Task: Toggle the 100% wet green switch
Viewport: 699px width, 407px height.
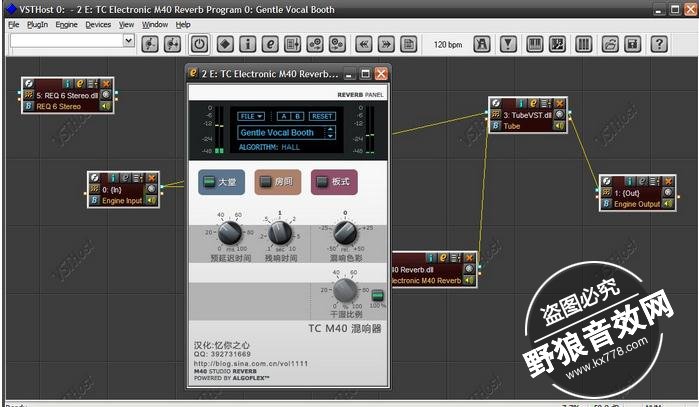Action: click(x=378, y=296)
